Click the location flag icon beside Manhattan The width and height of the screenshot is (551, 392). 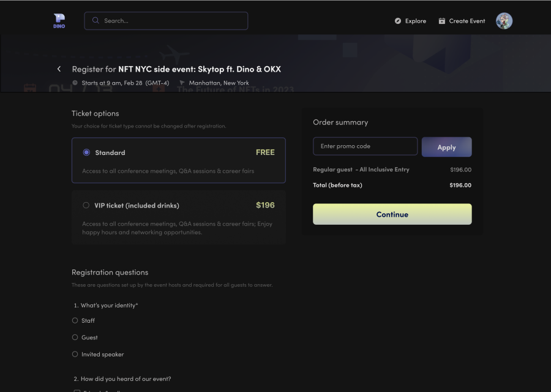(x=182, y=83)
